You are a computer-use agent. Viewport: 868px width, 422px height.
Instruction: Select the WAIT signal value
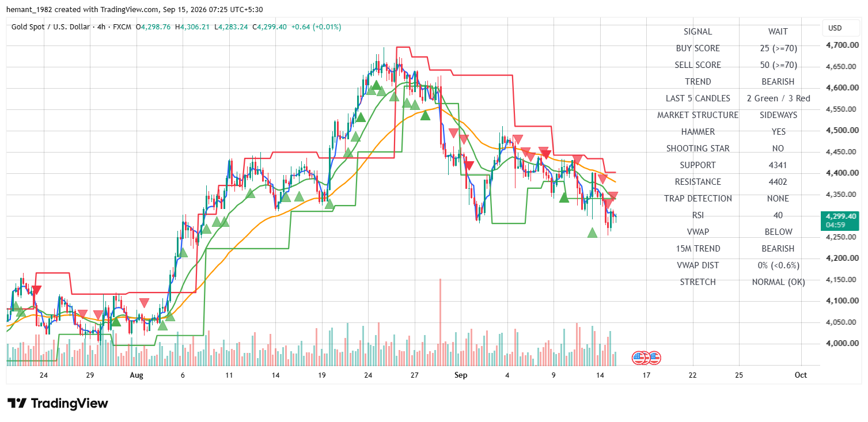point(778,32)
